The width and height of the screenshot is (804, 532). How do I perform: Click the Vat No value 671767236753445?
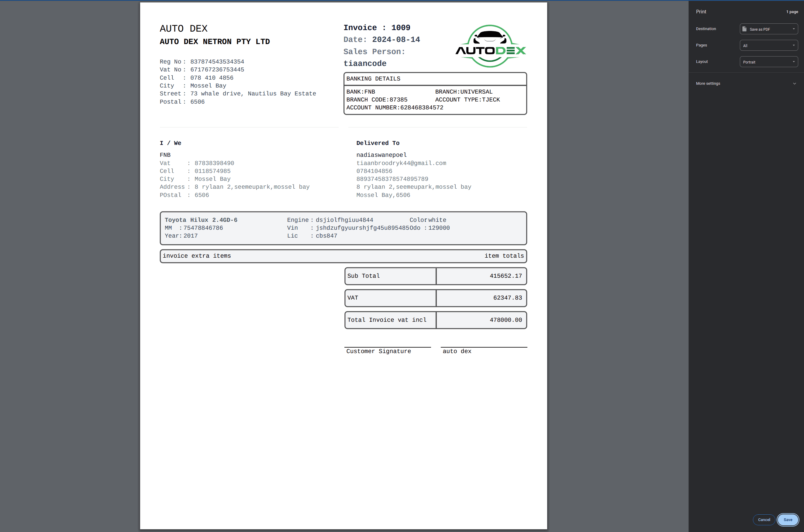click(x=217, y=70)
